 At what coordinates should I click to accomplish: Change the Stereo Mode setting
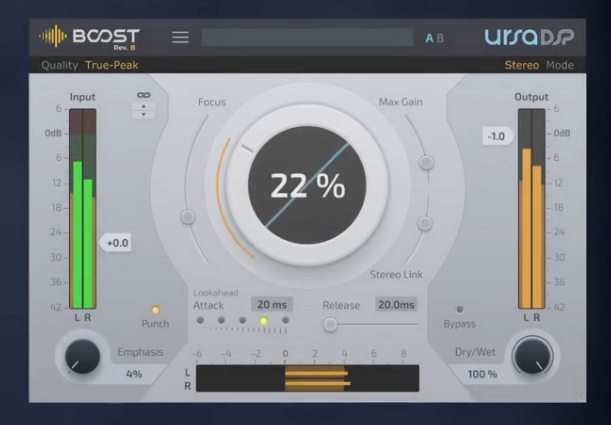pos(522,65)
